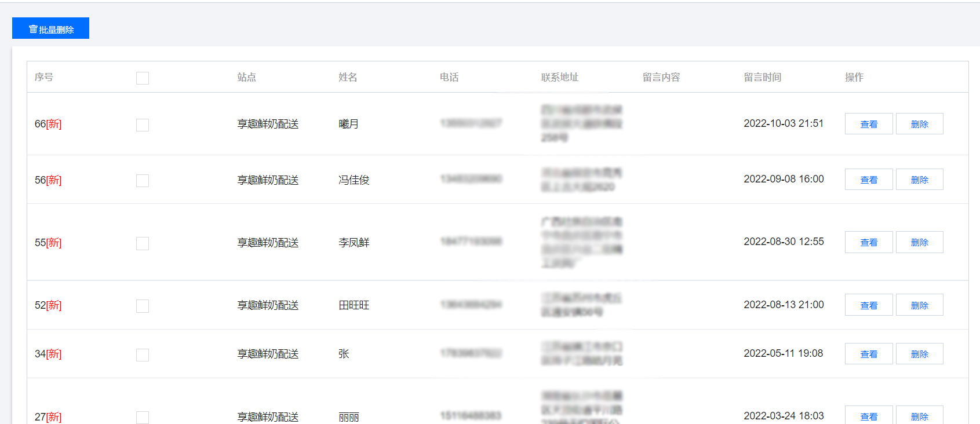Open 查看 for the 丽丽 row
This screenshot has height=424, width=980.
tap(868, 416)
